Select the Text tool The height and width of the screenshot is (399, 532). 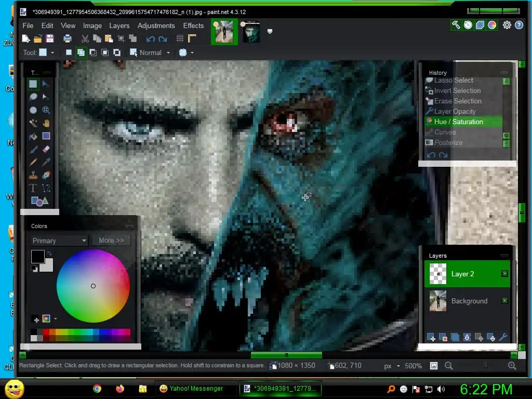(x=33, y=188)
